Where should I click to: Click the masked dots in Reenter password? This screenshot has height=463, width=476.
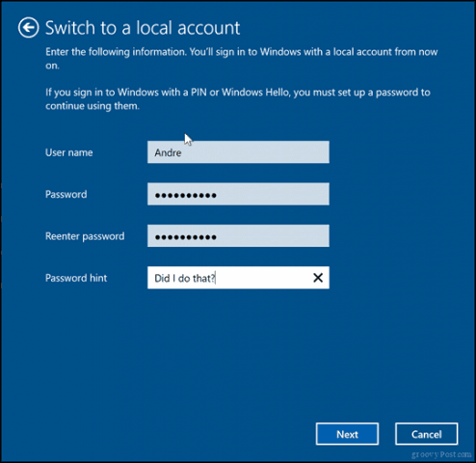click(186, 237)
